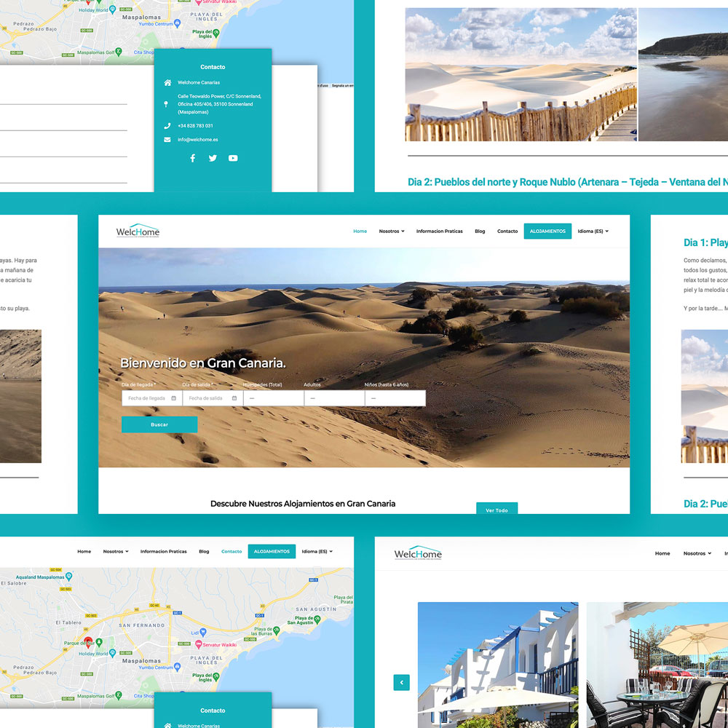The width and height of the screenshot is (728, 728).
Task: Open the white dunes with wooden fence photo
Action: pos(521,74)
